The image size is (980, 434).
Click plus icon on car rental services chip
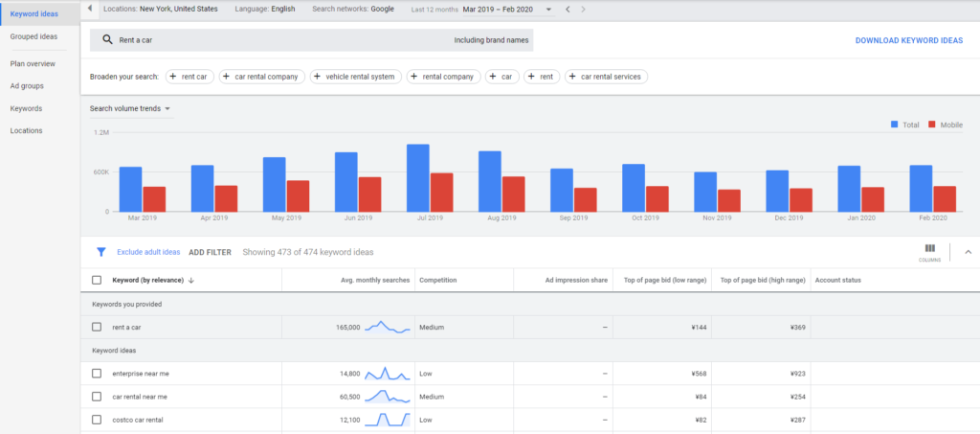pyautogui.click(x=572, y=77)
